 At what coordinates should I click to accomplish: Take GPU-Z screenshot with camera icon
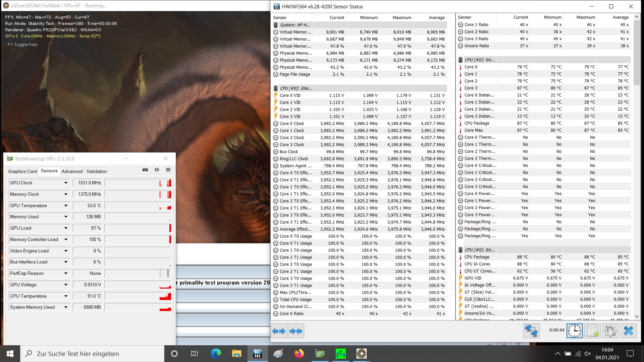[145, 170]
